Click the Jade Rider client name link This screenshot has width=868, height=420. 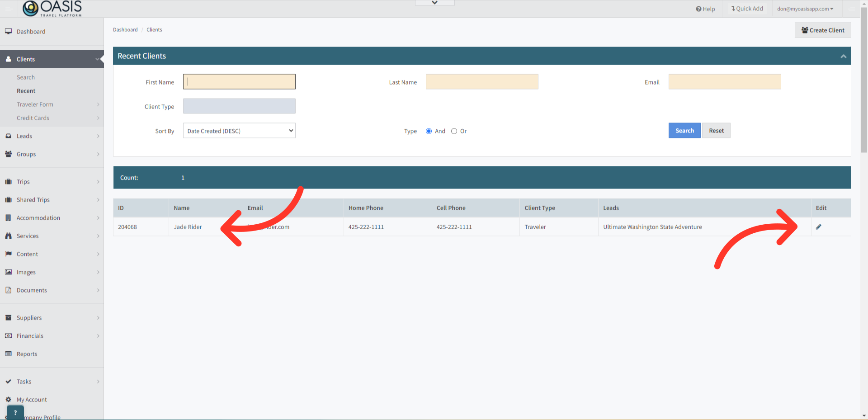(188, 227)
